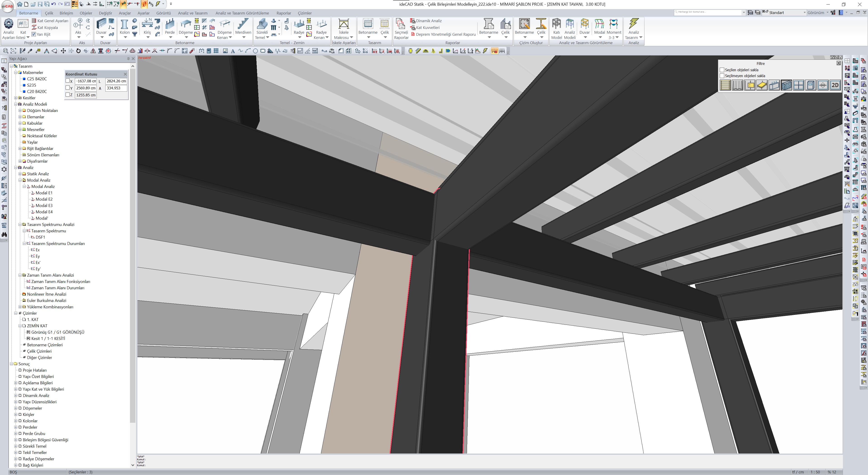
Task: Enable Seçilen objeleri sakla checkbox
Action: click(x=722, y=70)
